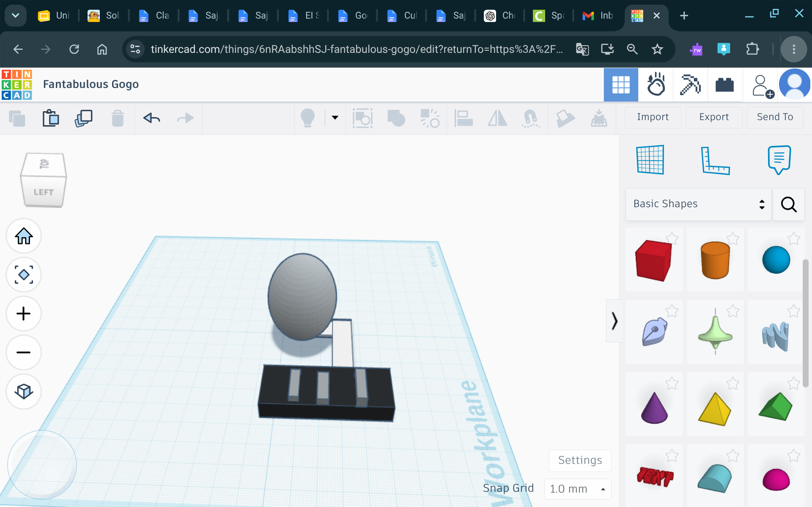Open the visibility dropdown arrow

tap(335, 118)
